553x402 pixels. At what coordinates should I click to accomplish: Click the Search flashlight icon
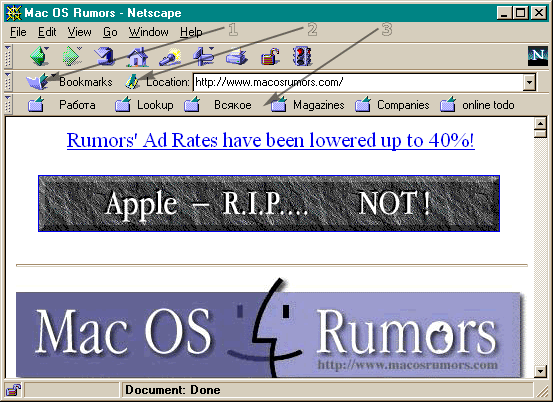pos(170,56)
